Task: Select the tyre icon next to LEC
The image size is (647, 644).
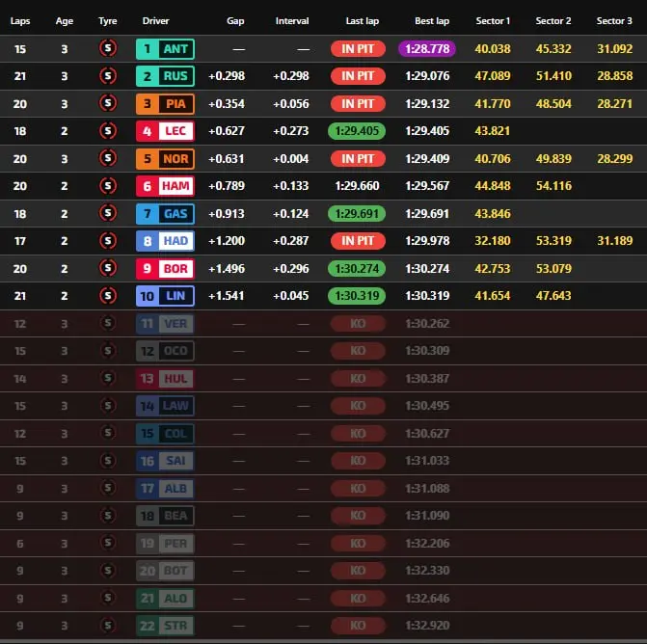Action: [x=108, y=131]
